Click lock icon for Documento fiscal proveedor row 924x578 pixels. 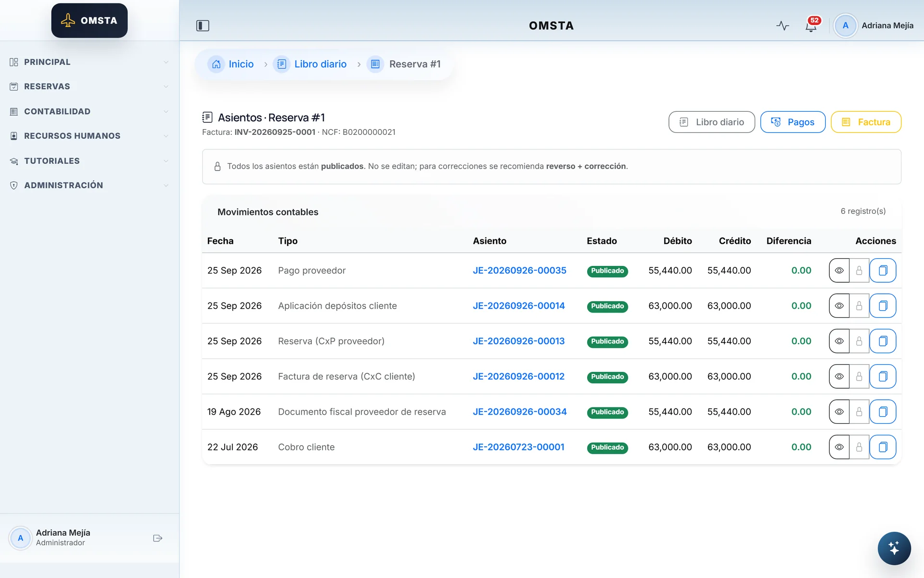click(x=859, y=412)
